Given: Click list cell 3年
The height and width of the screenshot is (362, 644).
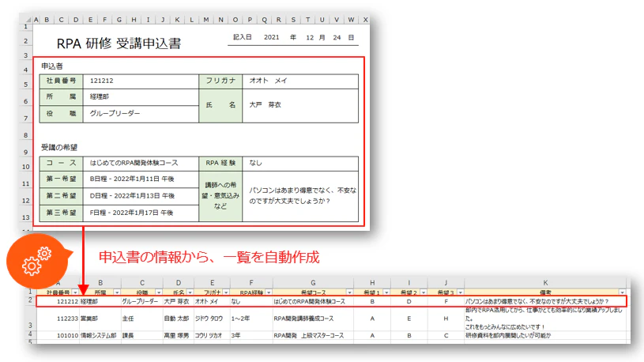Looking at the screenshot, I should click(235, 335).
